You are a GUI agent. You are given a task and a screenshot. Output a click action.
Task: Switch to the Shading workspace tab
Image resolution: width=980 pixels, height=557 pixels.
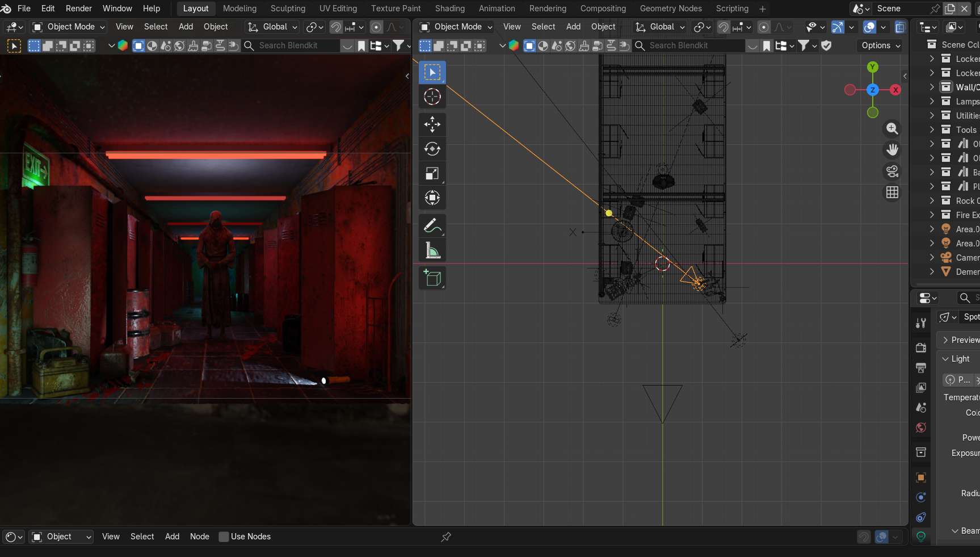tap(450, 9)
